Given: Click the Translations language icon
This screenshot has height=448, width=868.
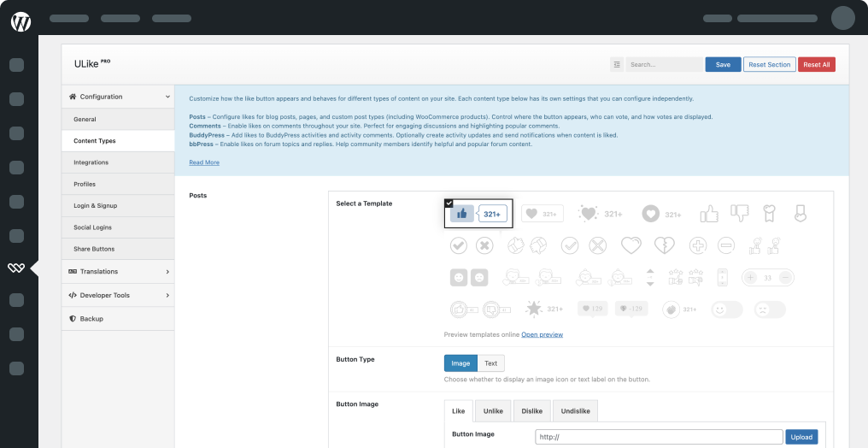Looking at the screenshot, I should [x=72, y=271].
